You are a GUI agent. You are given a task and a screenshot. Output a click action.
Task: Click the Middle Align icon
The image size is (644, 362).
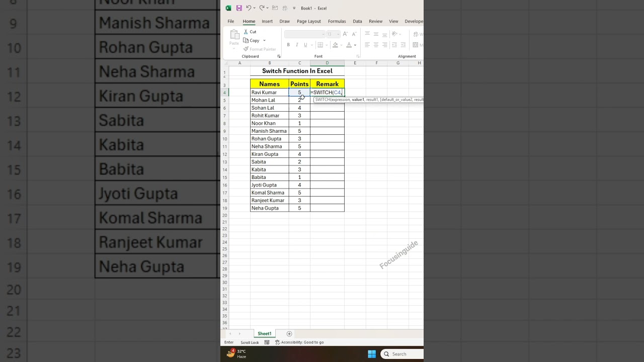tap(376, 34)
